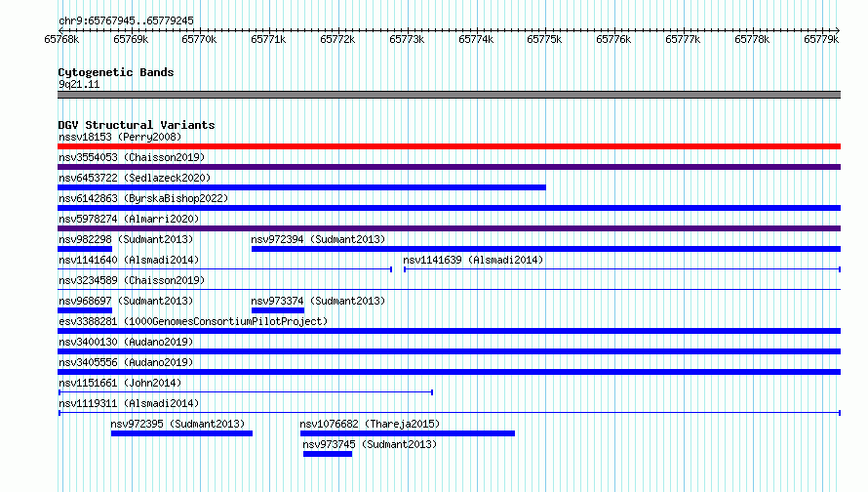Open nsv6453722 (Sedlazeck2020) variant label

[x=135, y=178]
